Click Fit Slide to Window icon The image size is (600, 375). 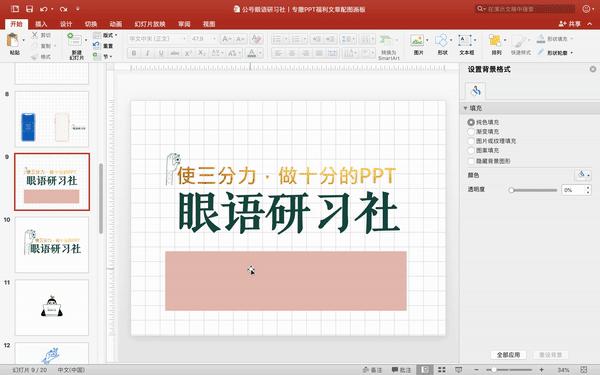(584, 370)
